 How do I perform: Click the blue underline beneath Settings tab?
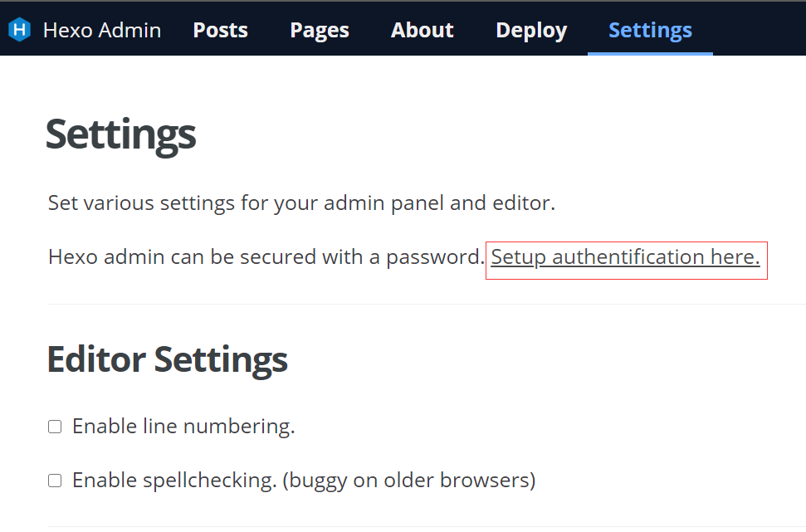pos(650,54)
